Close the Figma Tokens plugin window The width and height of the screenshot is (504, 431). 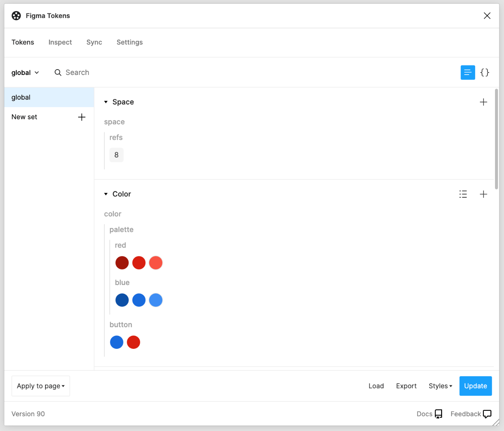[x=487, y=15]
